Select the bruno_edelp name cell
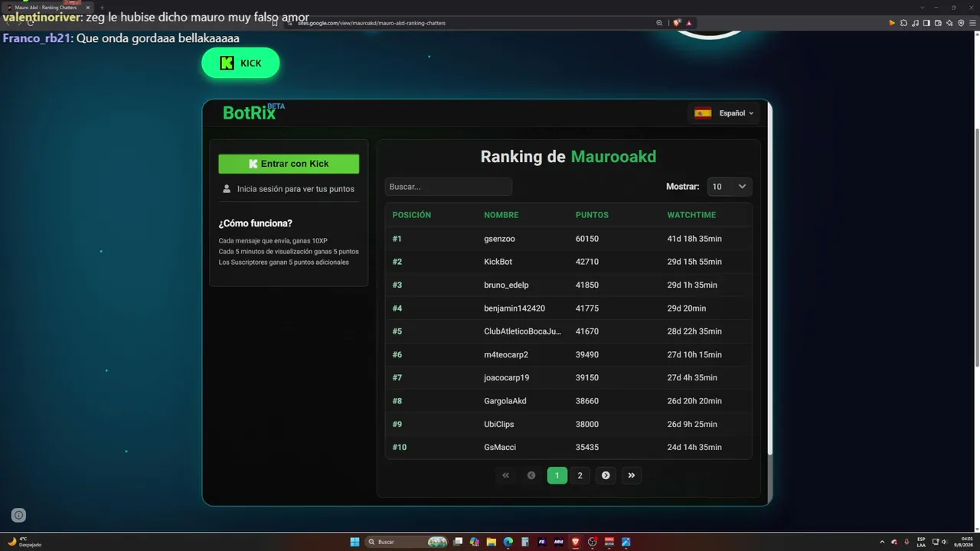This screenshot has width=980, height=551. point(506,285)
